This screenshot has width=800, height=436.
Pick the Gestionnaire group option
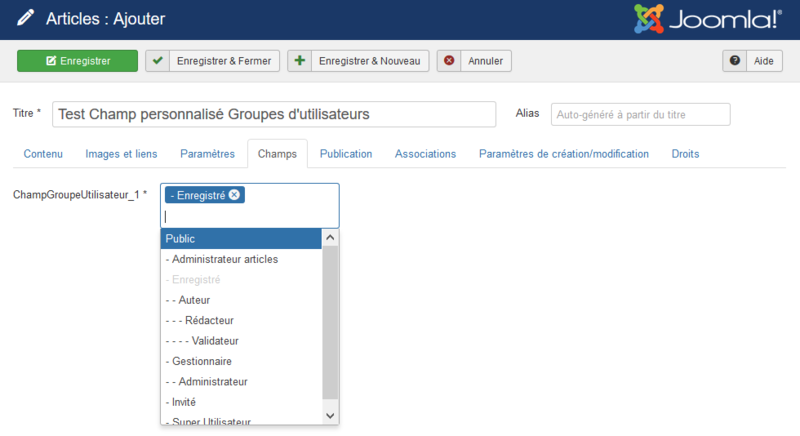(x=241, y=361)
